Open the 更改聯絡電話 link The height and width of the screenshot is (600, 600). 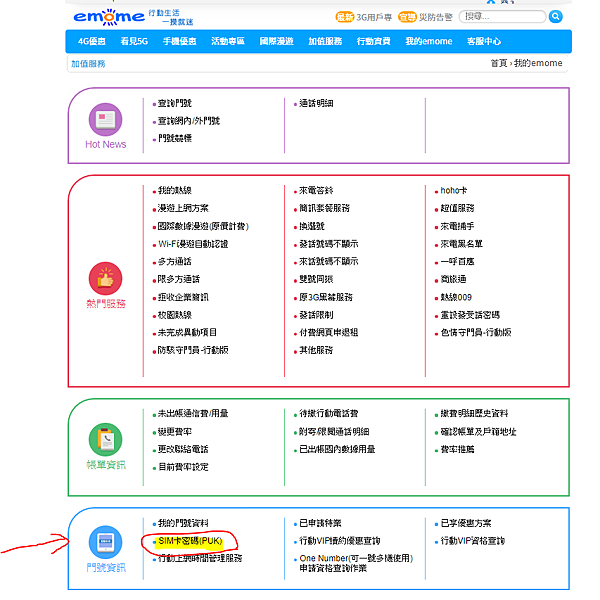(x=183, y=449)
